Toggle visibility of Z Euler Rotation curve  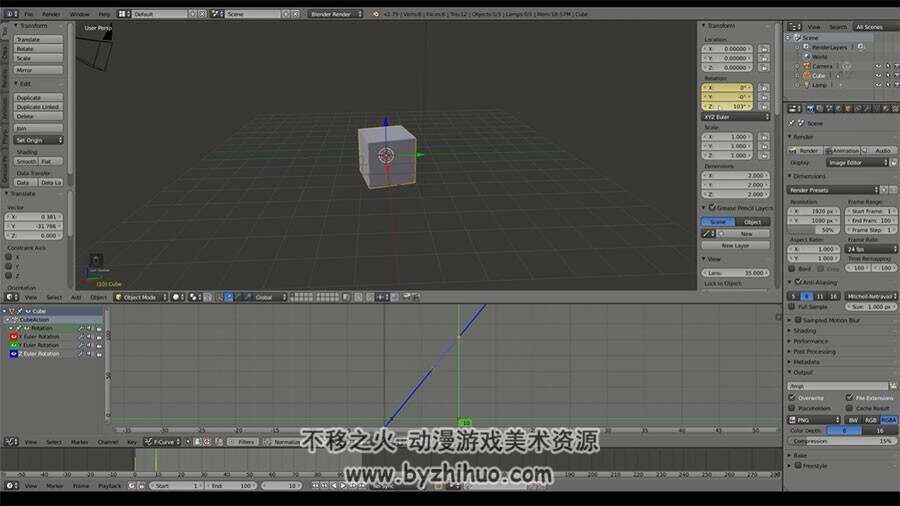(x=14, y=354)
